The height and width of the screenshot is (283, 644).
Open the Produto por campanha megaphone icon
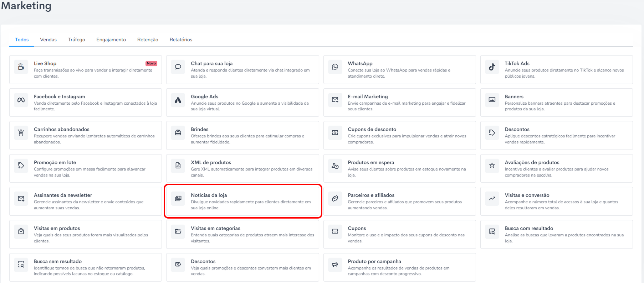(x=335, y=264)
